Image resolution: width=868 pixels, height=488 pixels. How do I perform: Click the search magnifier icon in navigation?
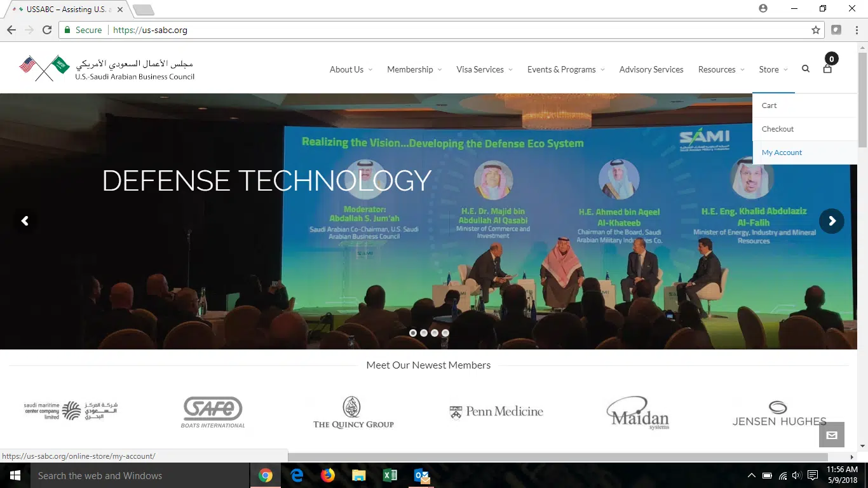coord(806,69)
